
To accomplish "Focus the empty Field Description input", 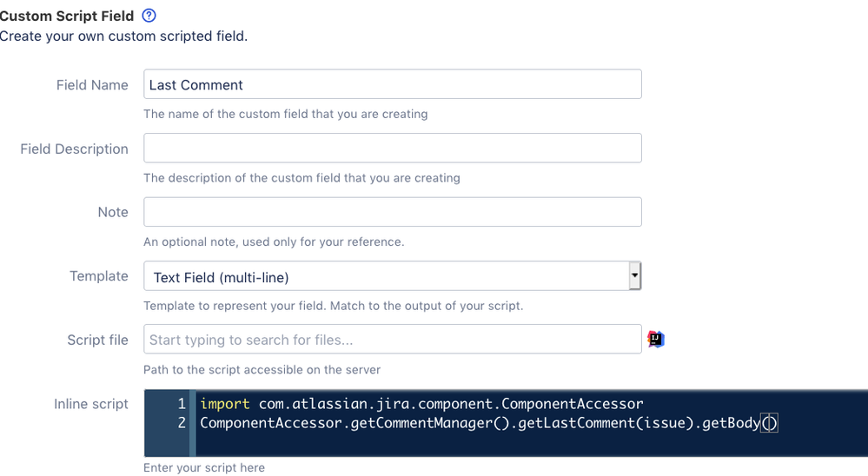I will (393, 148).
